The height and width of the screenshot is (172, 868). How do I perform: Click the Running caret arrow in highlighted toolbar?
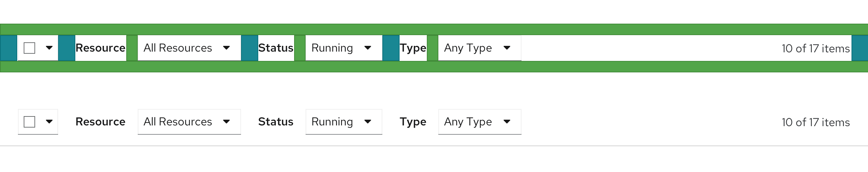point(368,48)
